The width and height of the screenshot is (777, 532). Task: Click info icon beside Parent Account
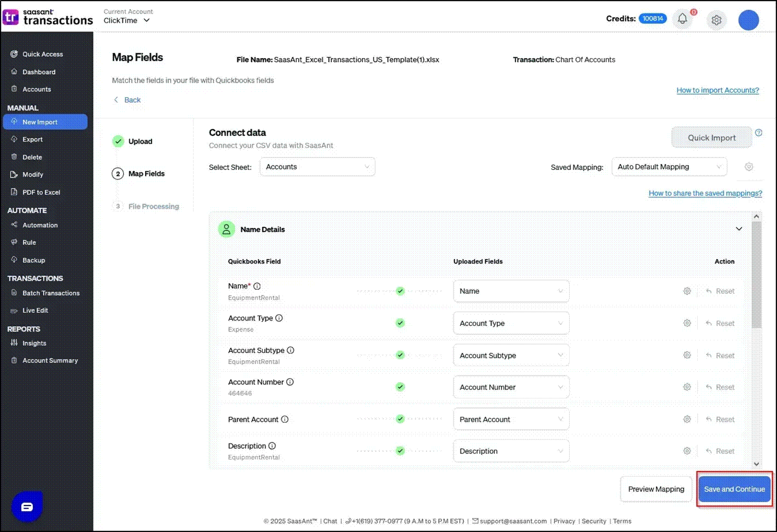click(x=285, y=420)
